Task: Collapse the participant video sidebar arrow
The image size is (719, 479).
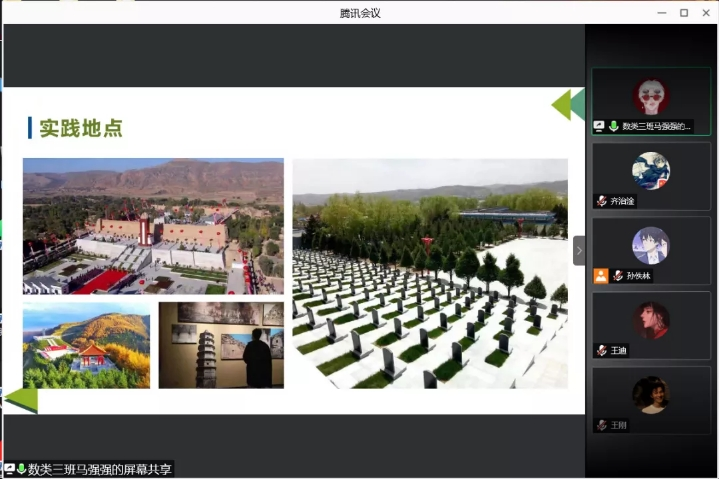Action: tap(578, 250)
